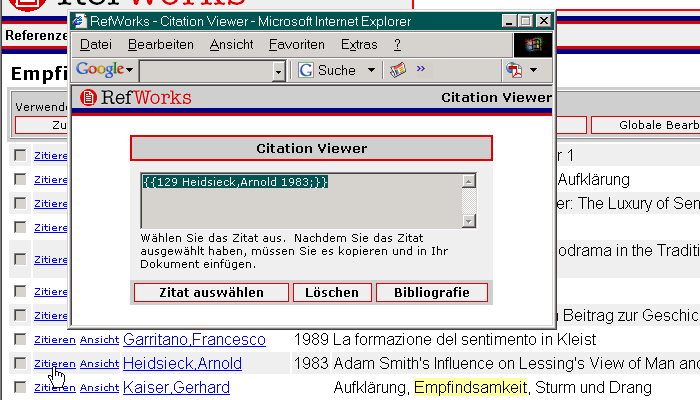This screenshot has width=700, height=400.
Task: Click the year 1983 in Heidsieck row
Action: (x=311, y=363)
